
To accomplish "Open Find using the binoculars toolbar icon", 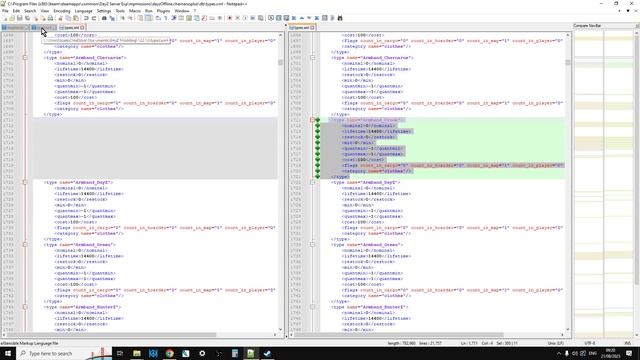I will point(104,18).
